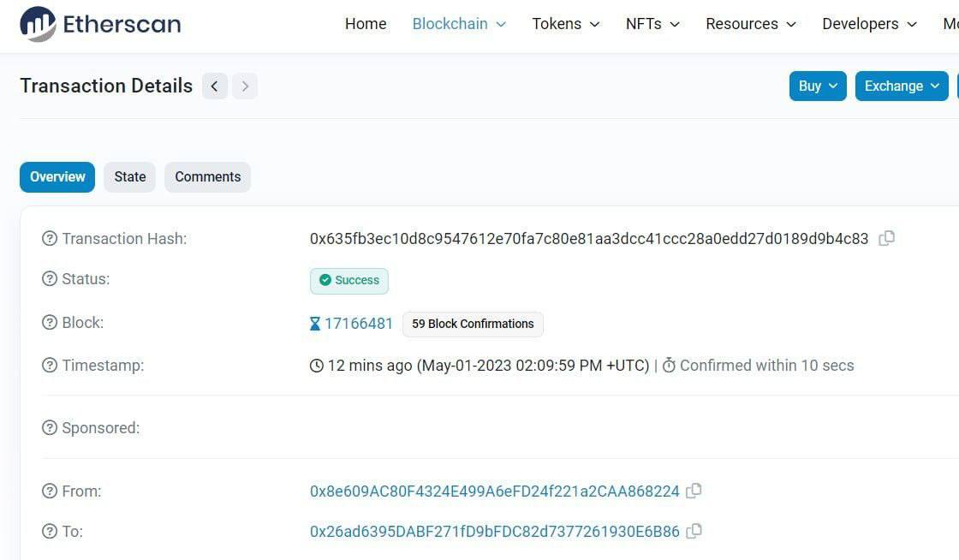Copy the From address
Image resolution: width=959 pixels, height=560 pixels.
click(694, 491)
